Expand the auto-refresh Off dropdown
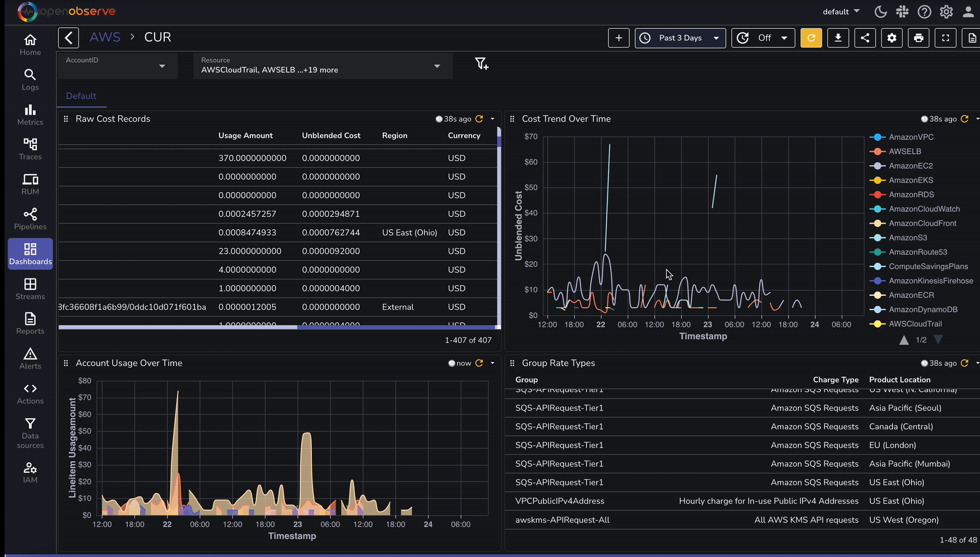Viewport: 980px width, 557px height. coord(763,37)
